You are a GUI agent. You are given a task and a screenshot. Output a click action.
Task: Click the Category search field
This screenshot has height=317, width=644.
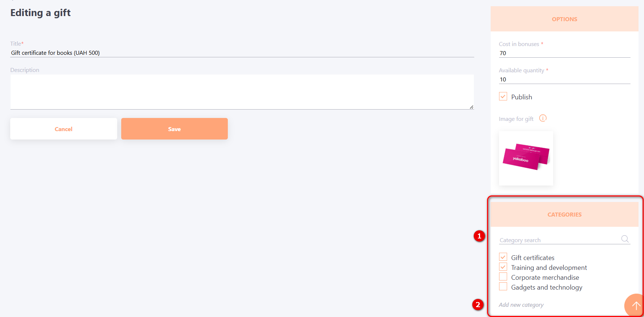pos(559,240)
